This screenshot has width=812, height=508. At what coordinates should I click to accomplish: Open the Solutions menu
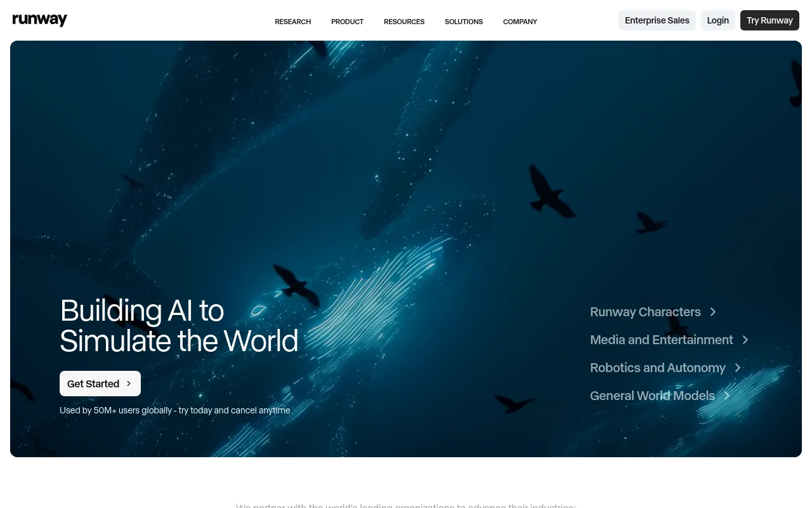click(464, 22)
